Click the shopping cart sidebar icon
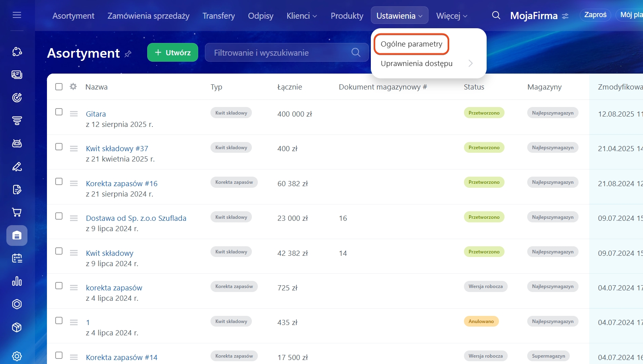The width and height of the screenshot is (643, 364). (x=17, y=212)
